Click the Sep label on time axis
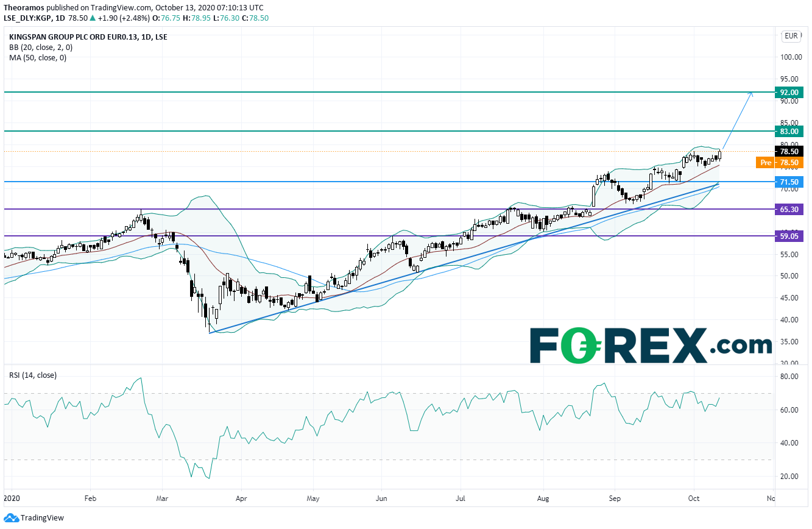Image resolution: width=812 pixels, height=529 pixels. click(615, 499)
